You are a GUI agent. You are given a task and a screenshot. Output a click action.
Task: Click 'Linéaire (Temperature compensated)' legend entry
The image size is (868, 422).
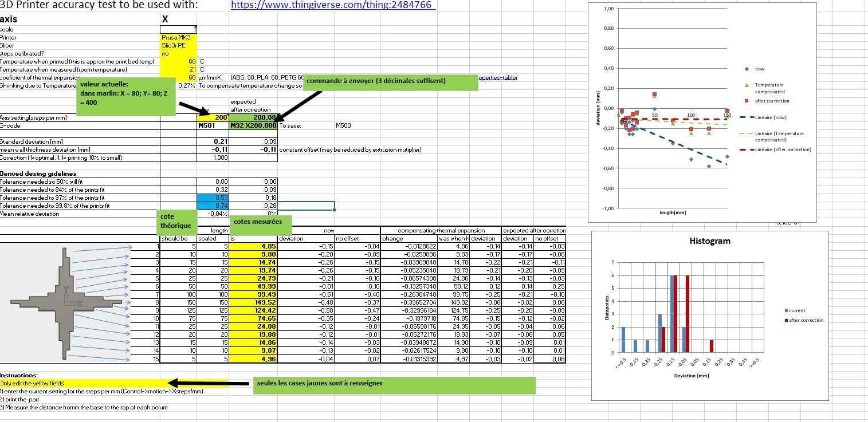[x=773, y=136]
